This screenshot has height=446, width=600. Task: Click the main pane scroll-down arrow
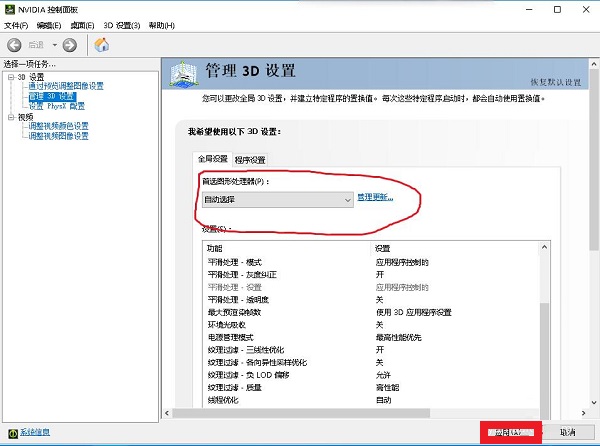pos(594,403)
